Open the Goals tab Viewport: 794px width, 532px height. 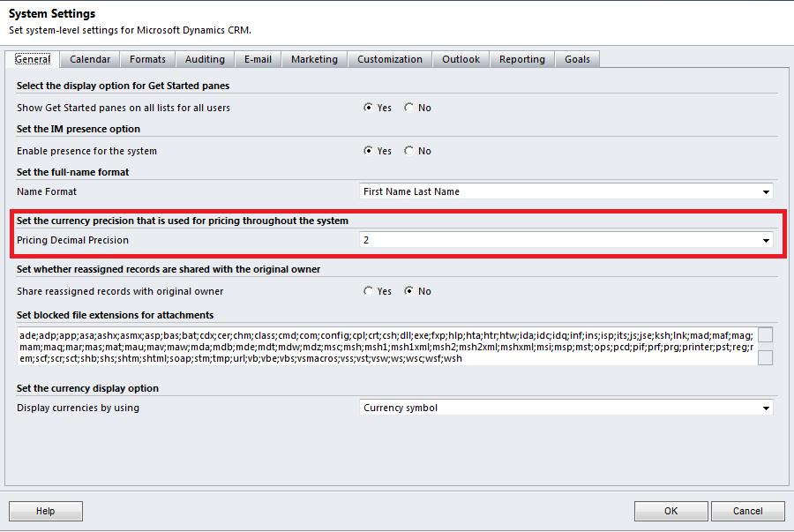577,59
